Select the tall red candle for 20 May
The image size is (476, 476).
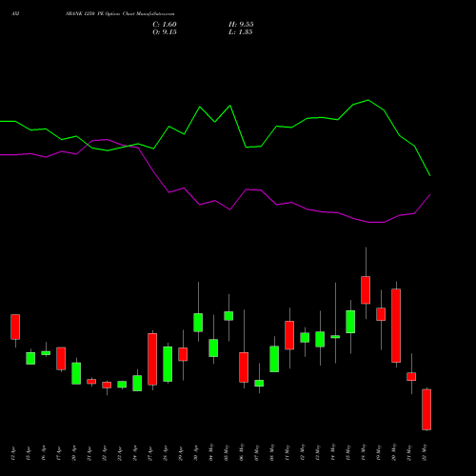[396, 326]
